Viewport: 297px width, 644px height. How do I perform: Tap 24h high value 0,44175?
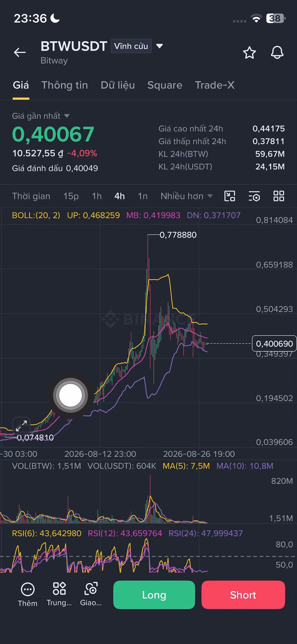[269, 129]
